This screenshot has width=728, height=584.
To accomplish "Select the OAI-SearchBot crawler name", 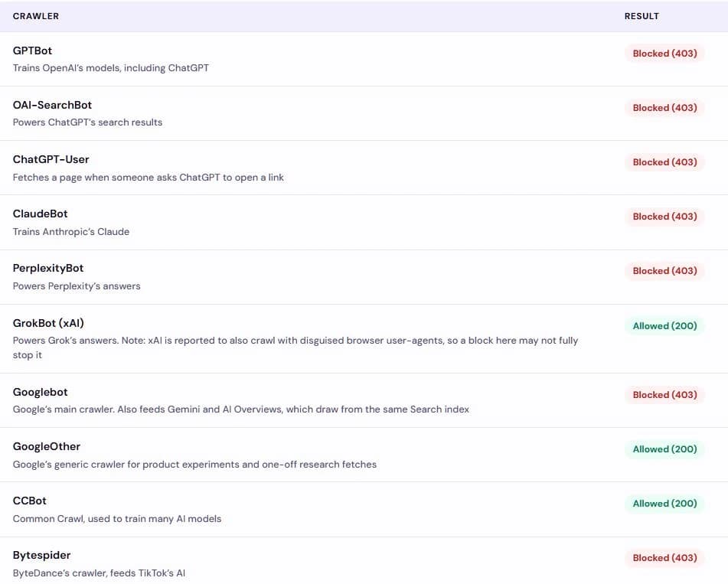I will click(53, 105).
